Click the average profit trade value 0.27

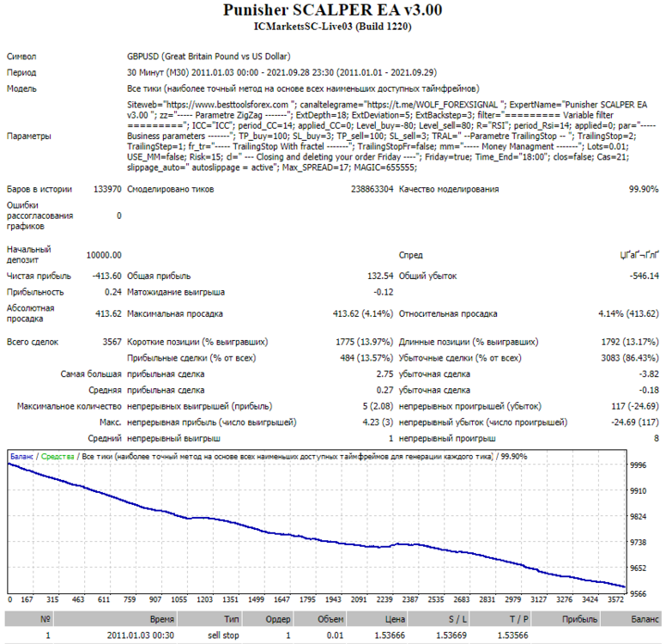click(384, 390)
